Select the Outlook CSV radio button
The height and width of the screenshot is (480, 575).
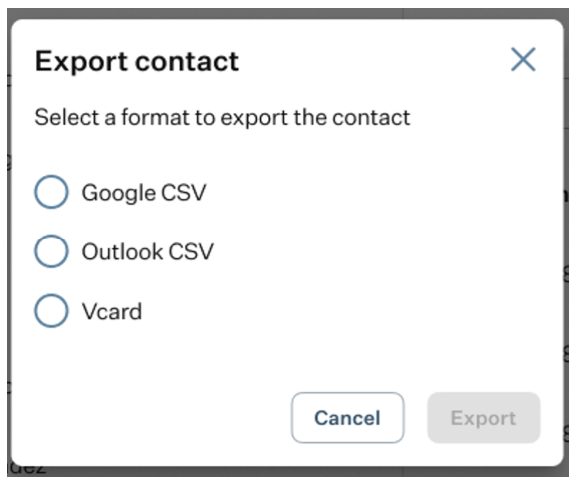[51, 251]
